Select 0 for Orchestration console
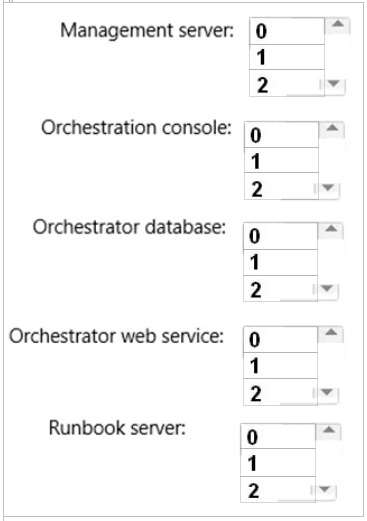This screenshot has width=367, height=521. click(x=281, y=135)
